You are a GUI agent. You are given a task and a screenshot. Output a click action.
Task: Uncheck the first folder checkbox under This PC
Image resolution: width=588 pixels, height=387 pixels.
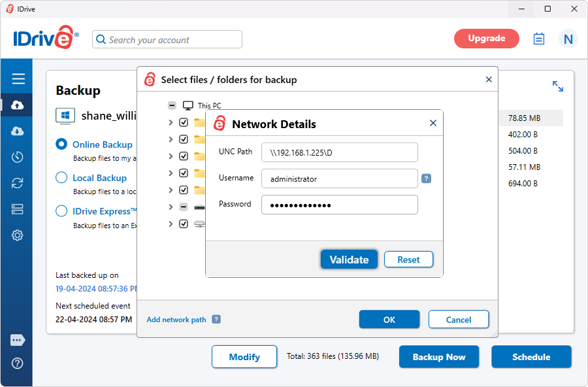184,122
